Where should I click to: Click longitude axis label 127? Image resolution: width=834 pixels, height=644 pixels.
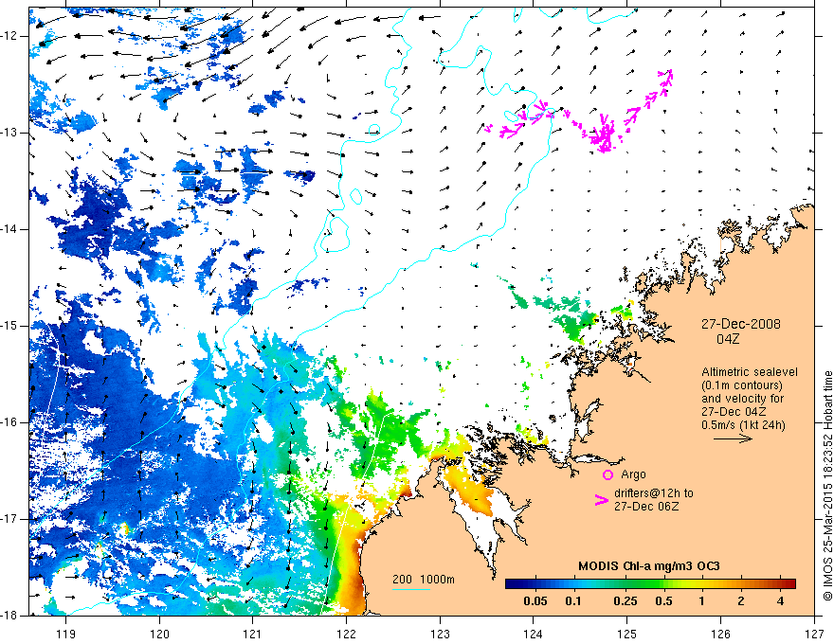coord(814,634)
